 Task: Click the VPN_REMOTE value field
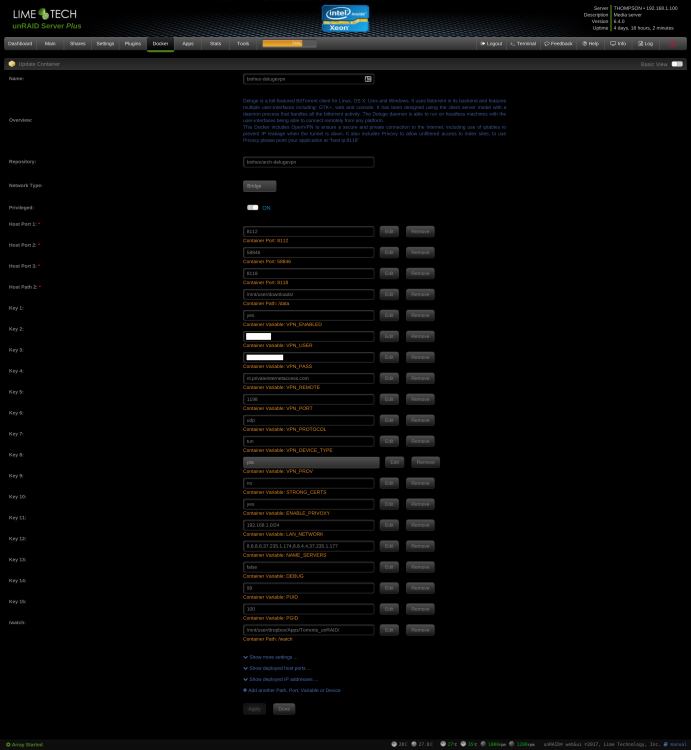click(x=308, y=378)
